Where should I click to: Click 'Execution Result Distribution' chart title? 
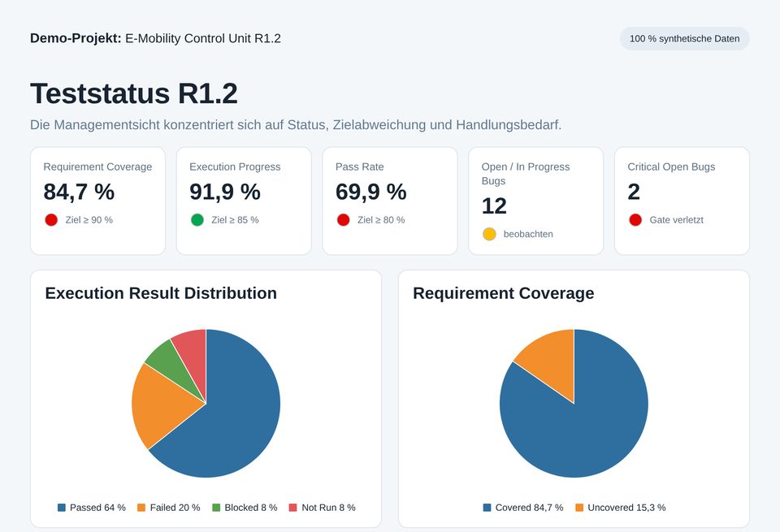[161, 293]
